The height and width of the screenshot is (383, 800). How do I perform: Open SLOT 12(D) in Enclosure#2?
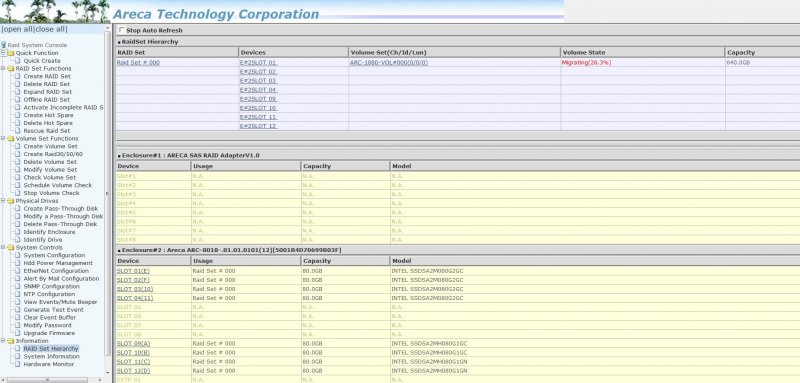[134, 371]
